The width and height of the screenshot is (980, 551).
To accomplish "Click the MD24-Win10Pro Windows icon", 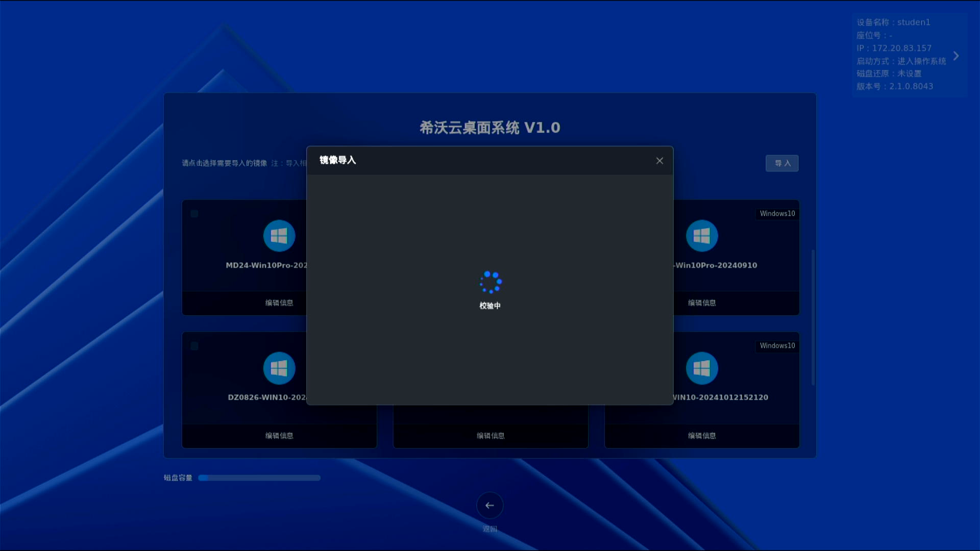I will pyautogui.click(x=279, y=236).
